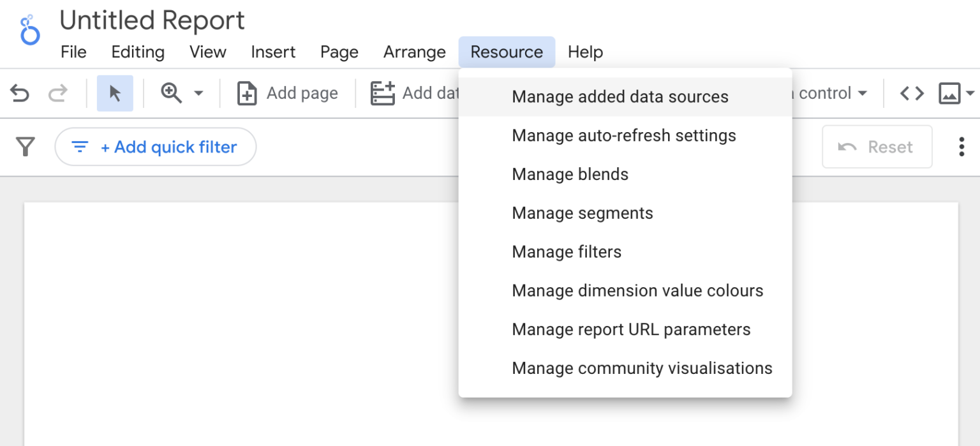Open the three-dot more options menu
Viewport: 980px width, 446px height.
(961, 147)
